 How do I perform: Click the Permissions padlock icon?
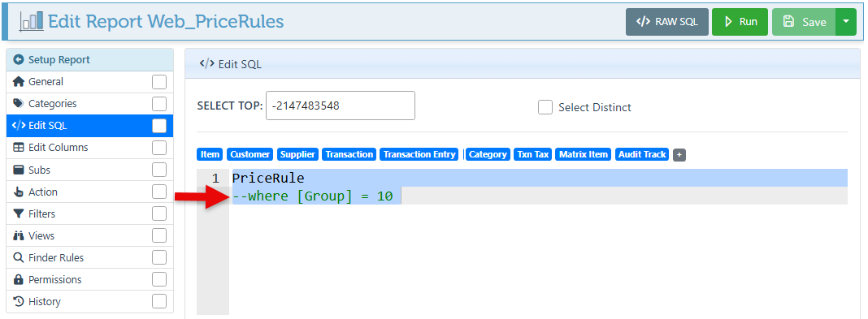pyautogui.click(x=19, y=280)
